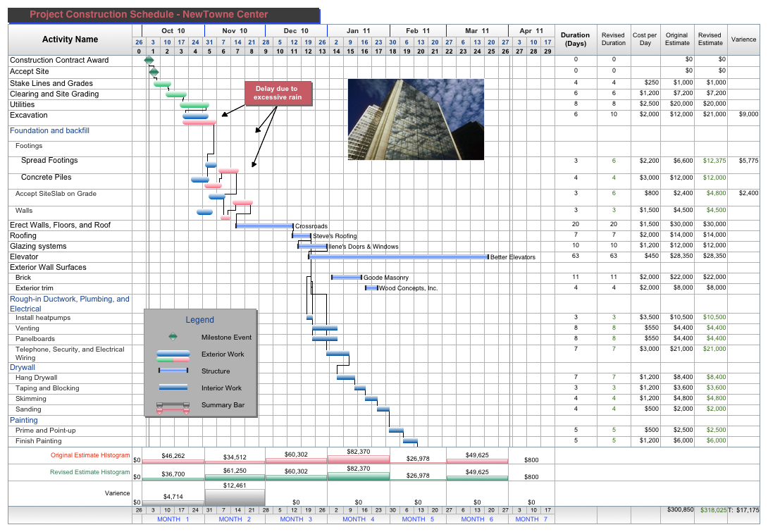
Task: Click the Milestone Event icon in the Legend
Action: click(x=171, y=338)
